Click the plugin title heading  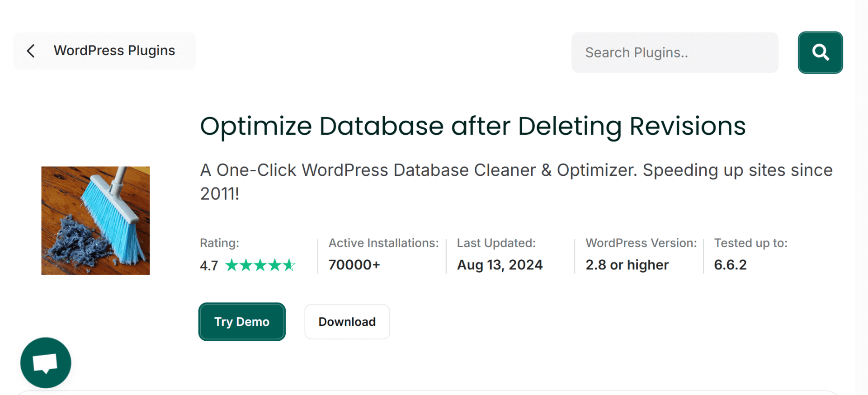click(x=473, y=126)
